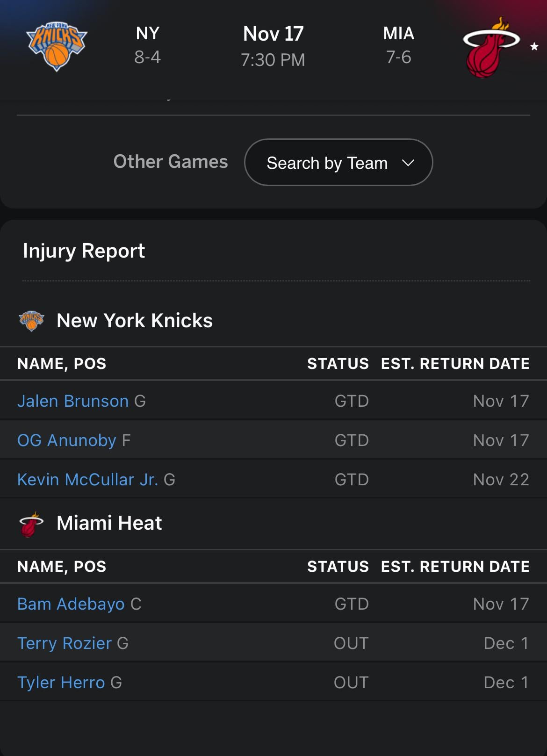
Task: Tap the MIA 7-6 team record
Action: [x=399, y=45]
